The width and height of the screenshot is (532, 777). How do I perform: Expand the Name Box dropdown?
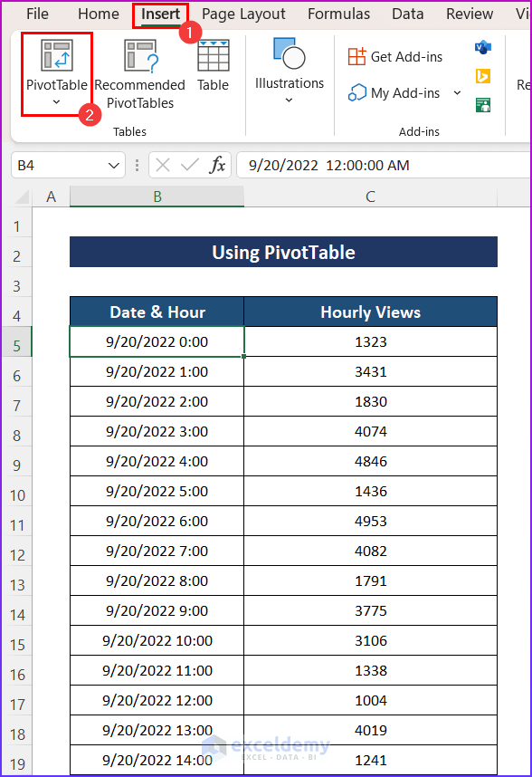(x=112, y=165)
